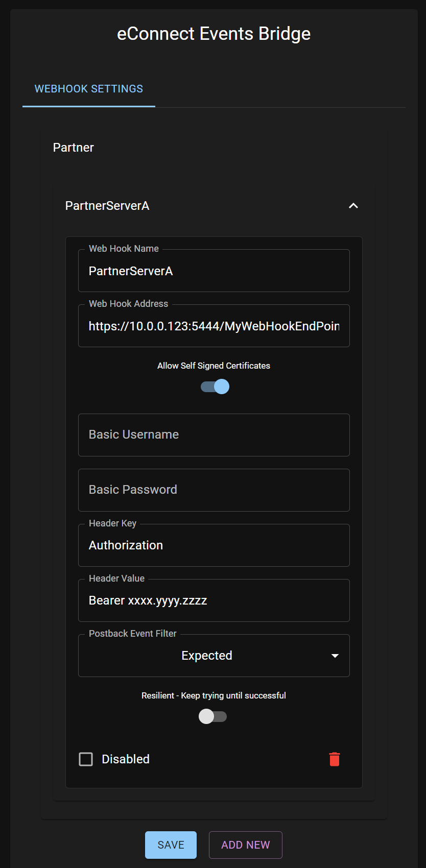426x868 pixels.
Task: Enable Resilient keep trying switch
Action: (x=212, y=716)
